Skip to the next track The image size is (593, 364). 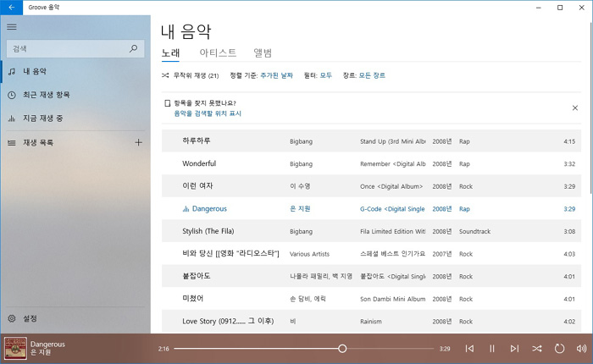click(514, 349)
